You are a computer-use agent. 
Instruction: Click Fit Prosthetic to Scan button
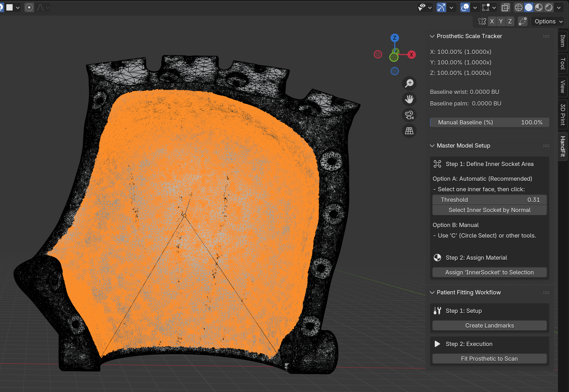[489, 359]
